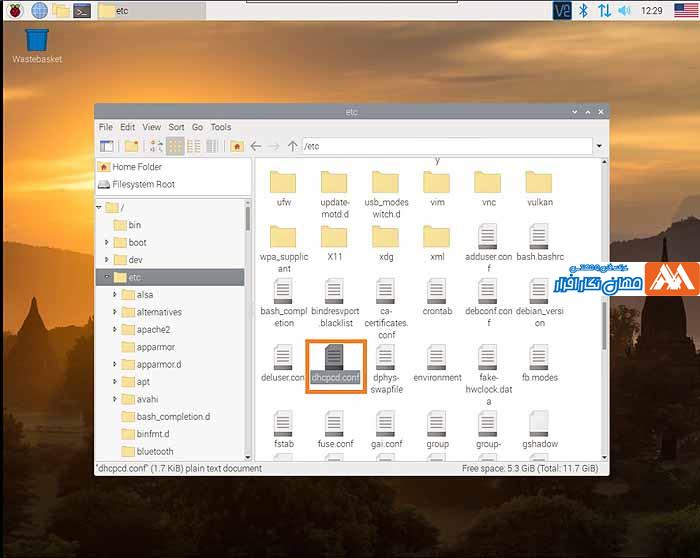Open the Raspberry Pi main menu
This screenshot has height=558, width=700.
click(x=13, y=11)
